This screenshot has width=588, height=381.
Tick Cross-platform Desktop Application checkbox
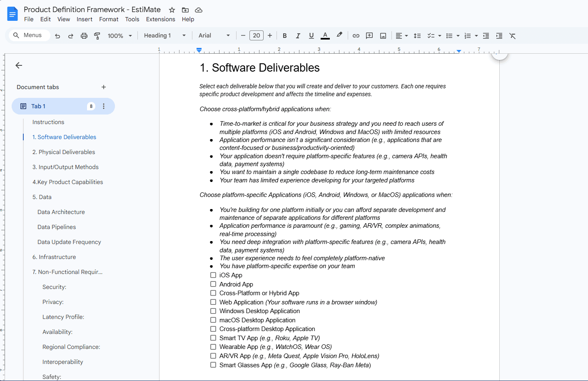pos(213,329)
